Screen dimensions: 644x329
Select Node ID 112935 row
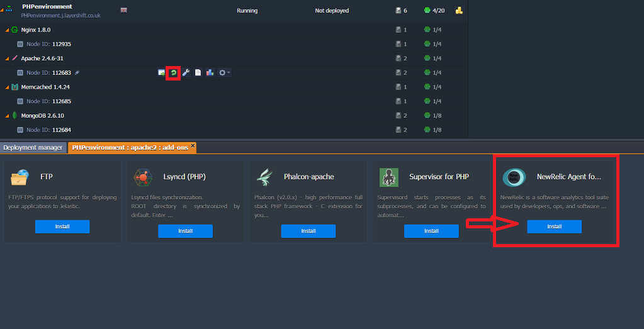(234, 44)
